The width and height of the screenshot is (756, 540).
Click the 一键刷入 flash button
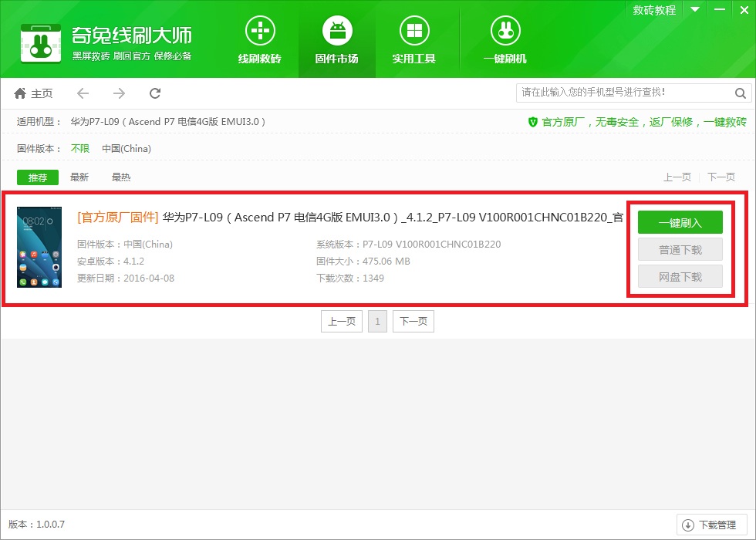680,222
